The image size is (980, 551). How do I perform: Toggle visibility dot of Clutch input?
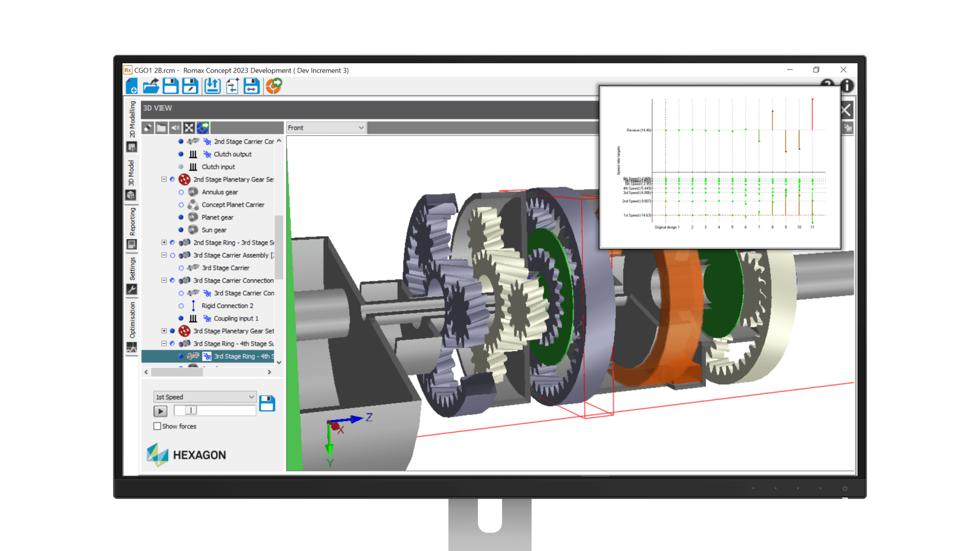[181, 167]
